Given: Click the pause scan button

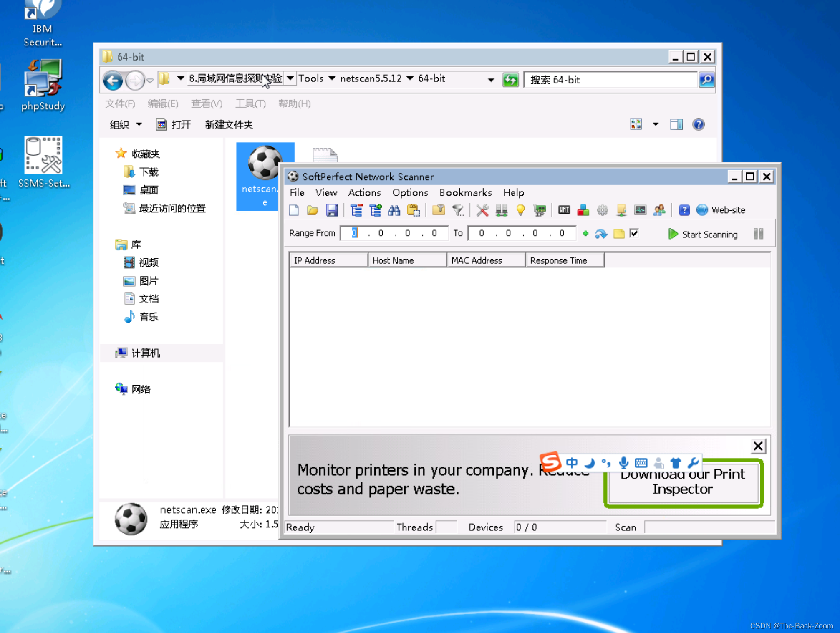Looking at the screenshot, I should point(758,234).
